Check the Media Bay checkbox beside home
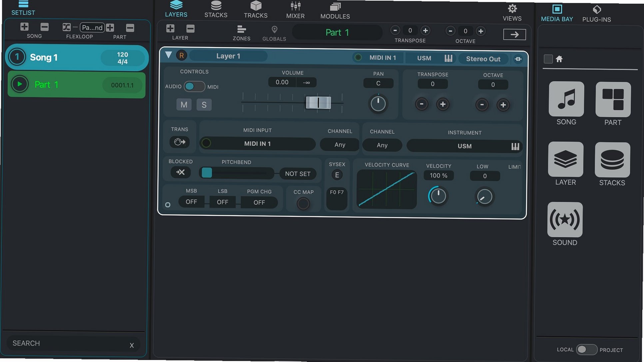The image size is (644, 362). tap(548, 59)
